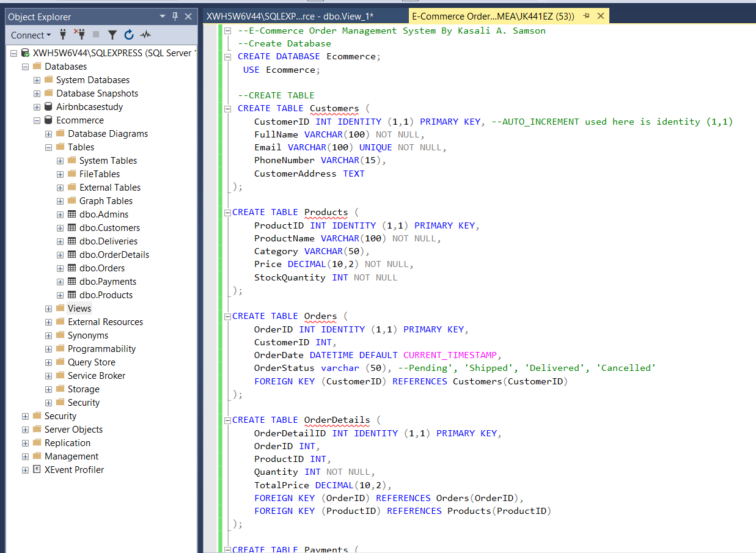Screen dimensions: 756x553
Task: Collapse the CREATE TABLE OrderDetails code block
Action: point(227,420)
